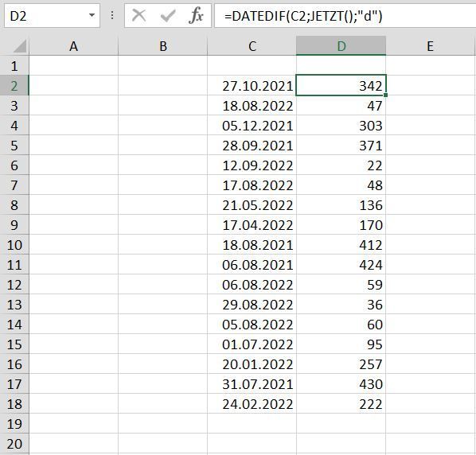Select all cells via corner triangle

[19, 46]
